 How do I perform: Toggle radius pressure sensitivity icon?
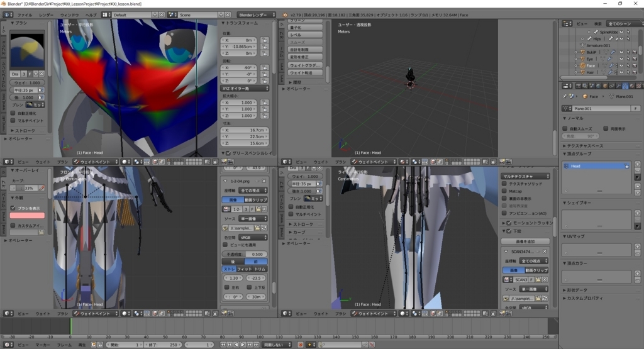pyautogui.click(x=41, y=90)
